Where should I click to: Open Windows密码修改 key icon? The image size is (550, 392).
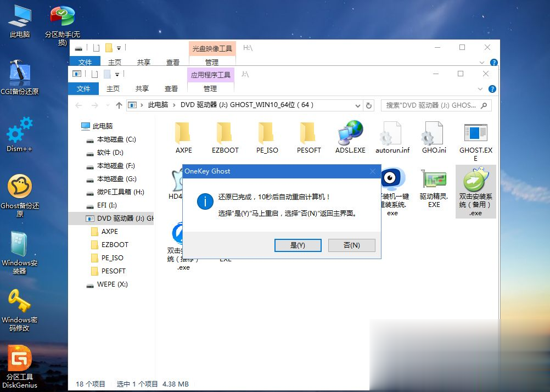click(19, 310)
